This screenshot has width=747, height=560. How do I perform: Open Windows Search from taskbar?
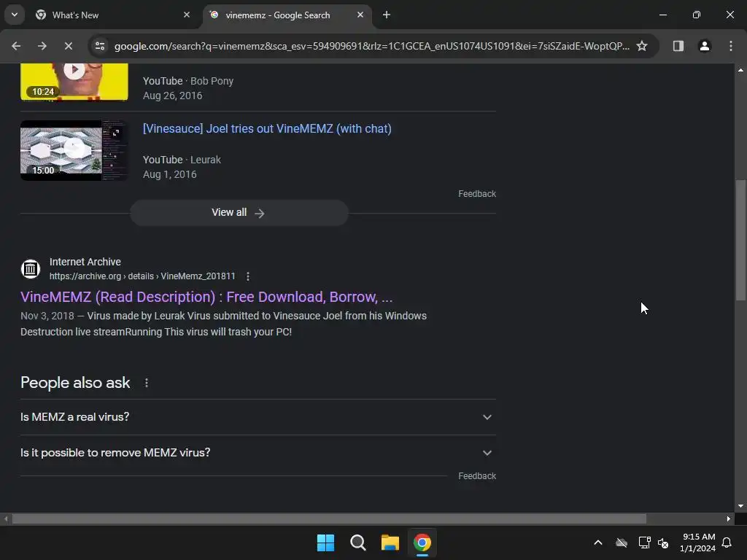point(357,542)
